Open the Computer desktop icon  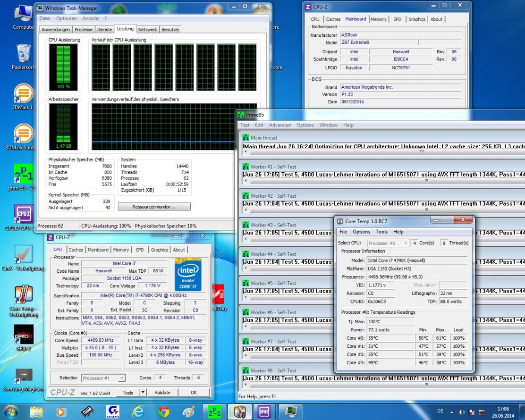point(23,17)
